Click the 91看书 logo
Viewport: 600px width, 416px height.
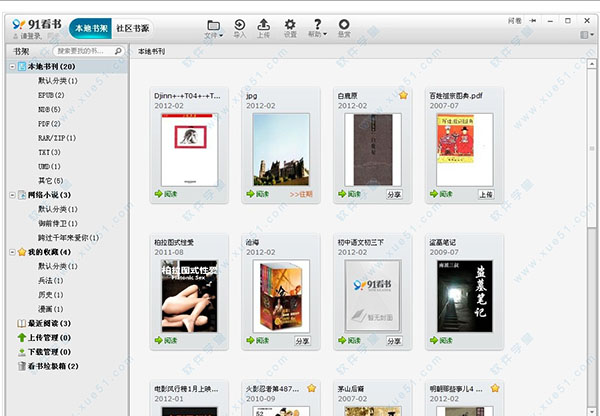(37, 24)
